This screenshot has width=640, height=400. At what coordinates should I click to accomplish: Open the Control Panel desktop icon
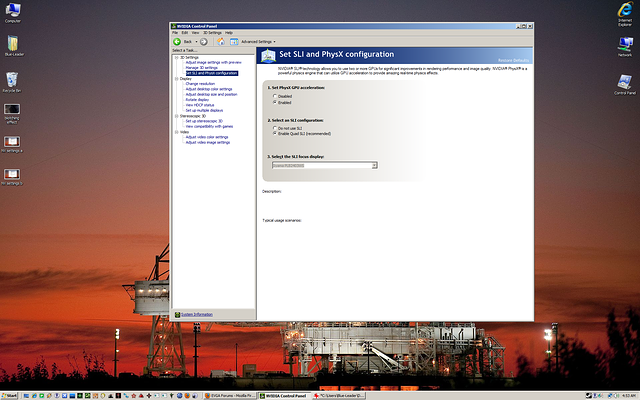[x=624, y=81]
